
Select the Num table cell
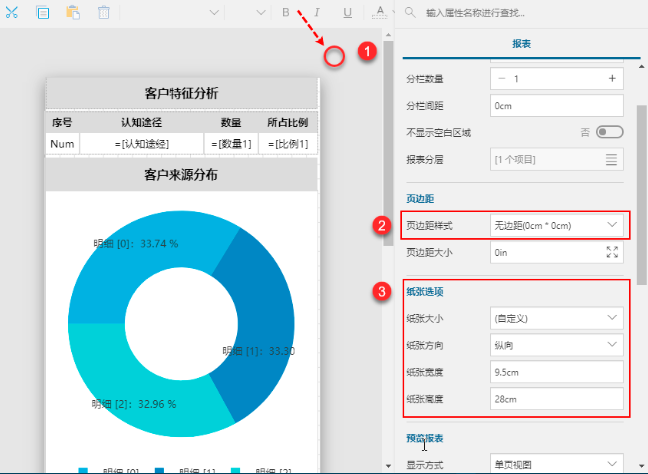click(62, 144)
